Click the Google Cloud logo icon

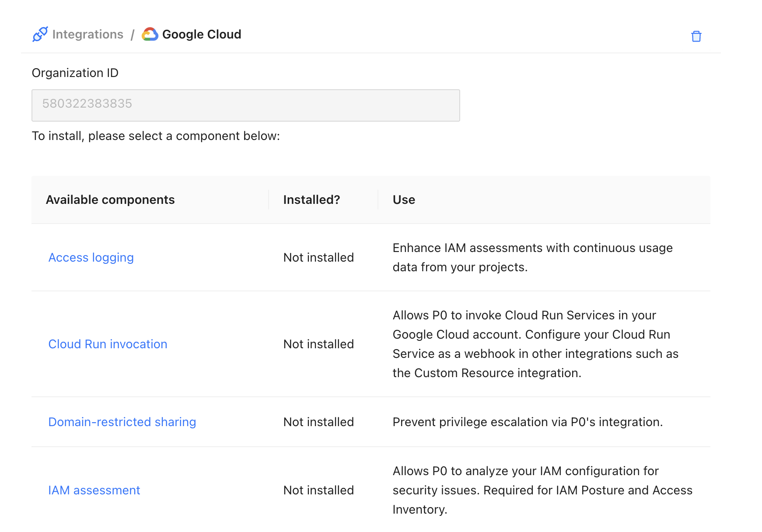pos(150,34)
